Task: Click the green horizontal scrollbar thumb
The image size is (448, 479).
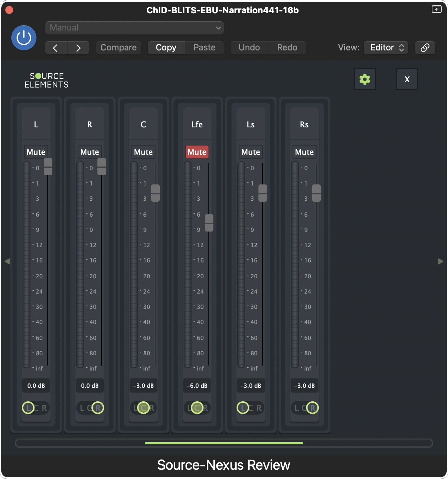Action: click(224, 443)
